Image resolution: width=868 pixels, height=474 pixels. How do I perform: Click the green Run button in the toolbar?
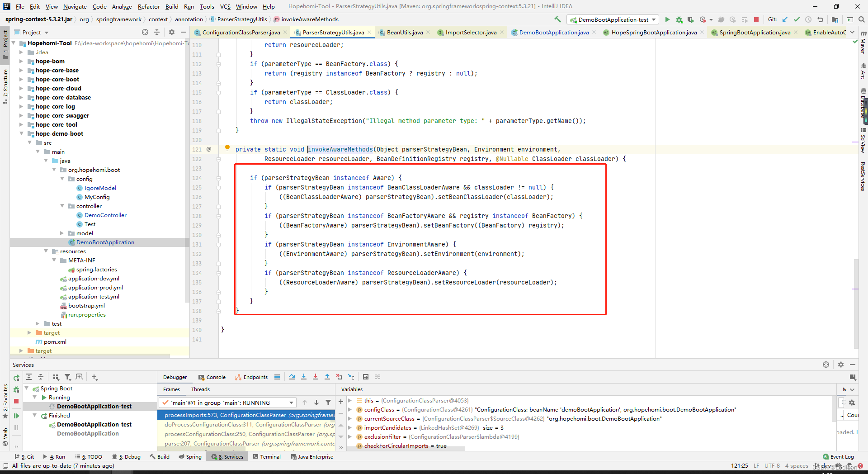click(667, 19)
